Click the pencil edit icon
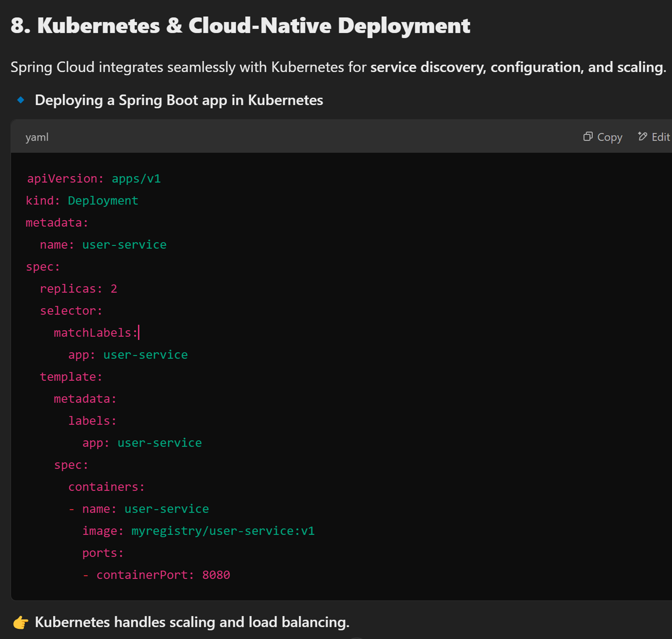Screen dimensions: 672x639 coord(642,136)
